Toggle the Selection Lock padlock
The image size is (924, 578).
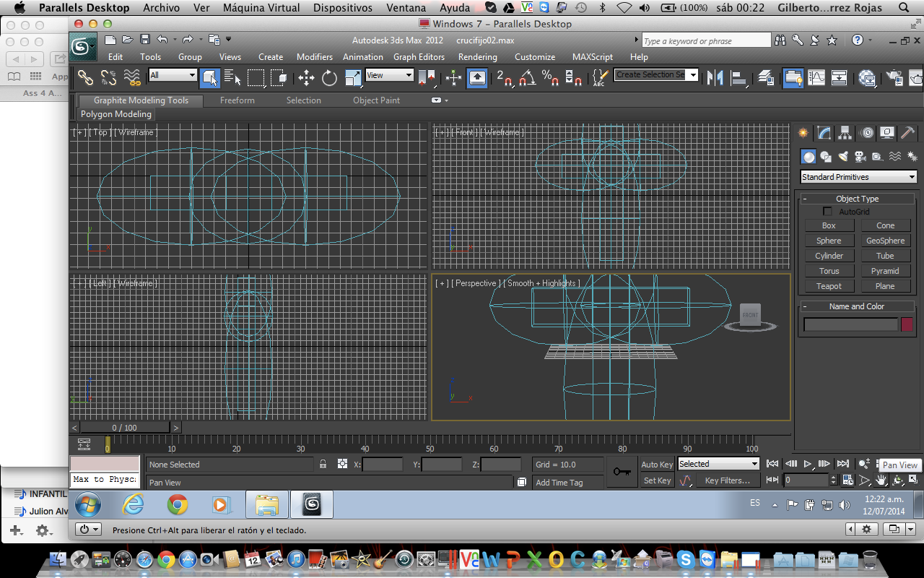coord(323,464)
